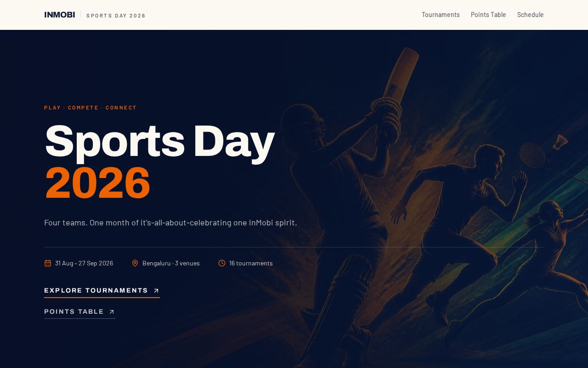Screen dimensions: 588x368
Task: Open the Tournaments nav link
Action: tap(441, 15)
